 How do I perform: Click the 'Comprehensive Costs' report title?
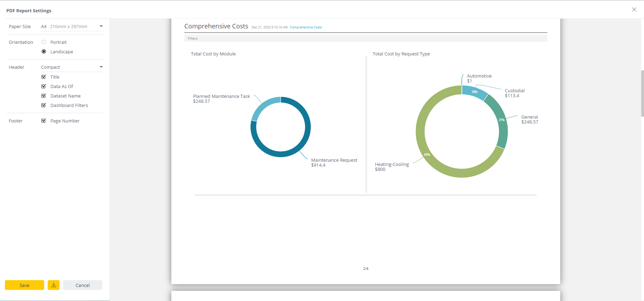[x=216, y=26]
